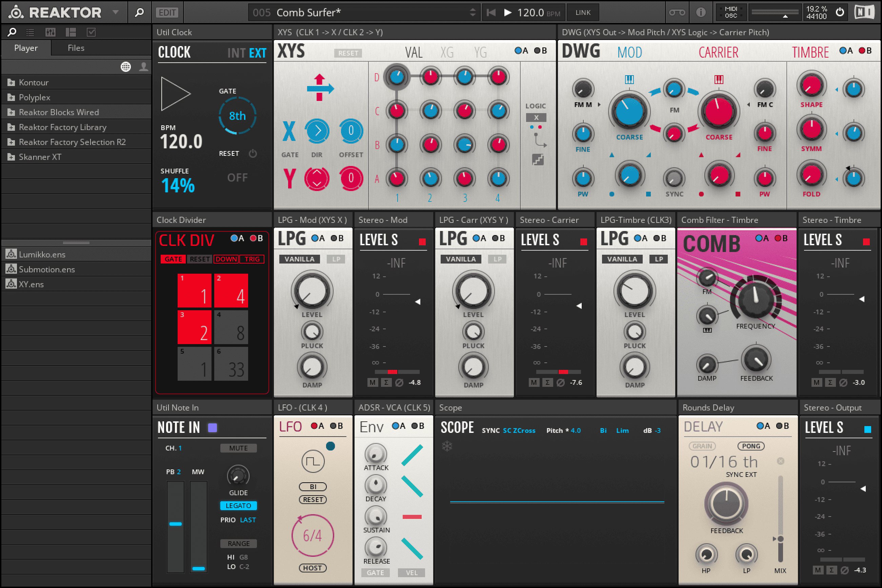Expand the Reaktor Factory Library folder

(x=11, y=127)
